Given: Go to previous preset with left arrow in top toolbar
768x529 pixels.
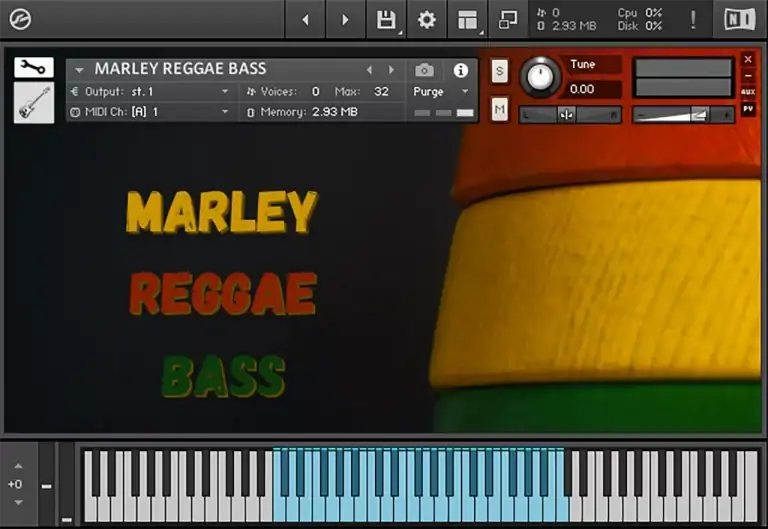Looking at the screenshot, I should 306,20.
